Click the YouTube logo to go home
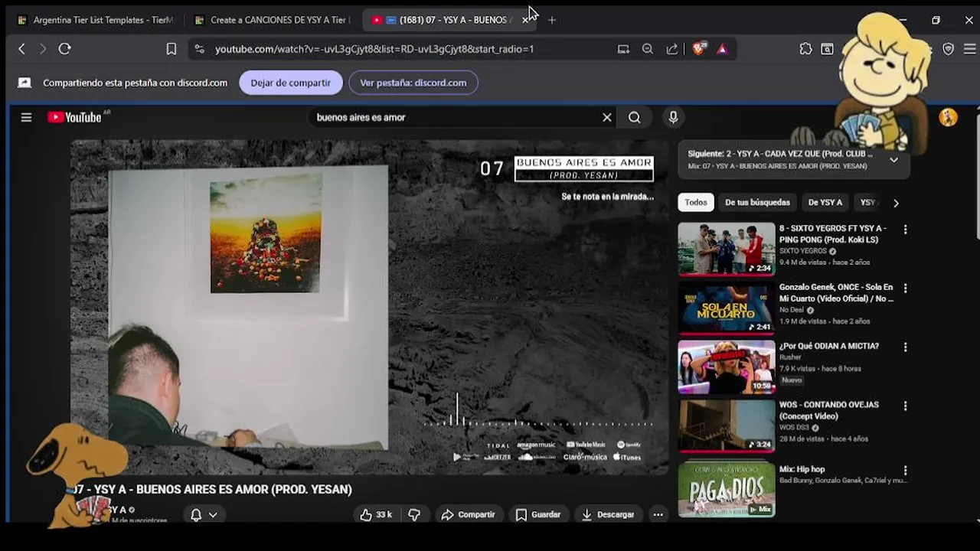Image resolution: width=980 pixels, height=551 pixels. coord(75,117)
